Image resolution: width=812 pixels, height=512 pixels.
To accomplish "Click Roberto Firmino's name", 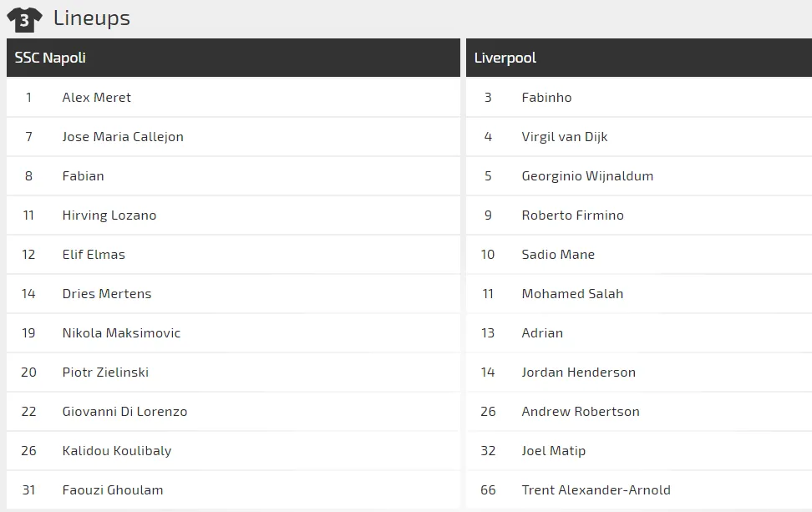I will pos(572,215).
